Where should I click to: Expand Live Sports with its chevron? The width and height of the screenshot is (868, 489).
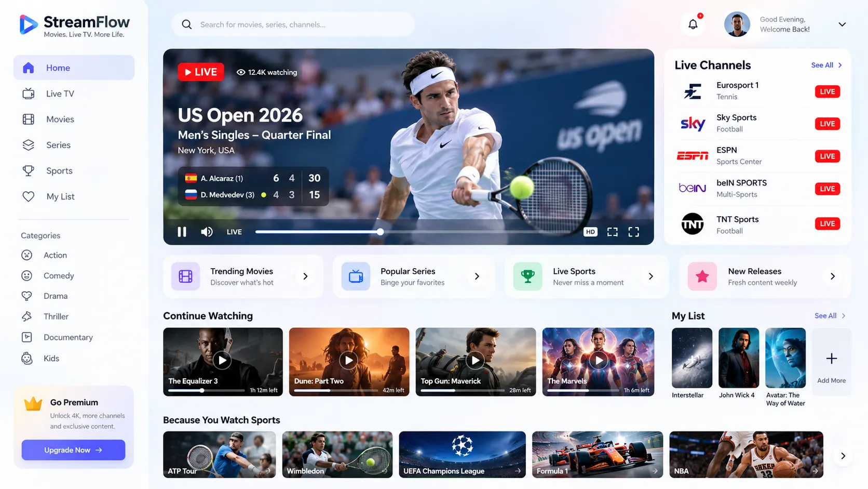click(650, 276)
